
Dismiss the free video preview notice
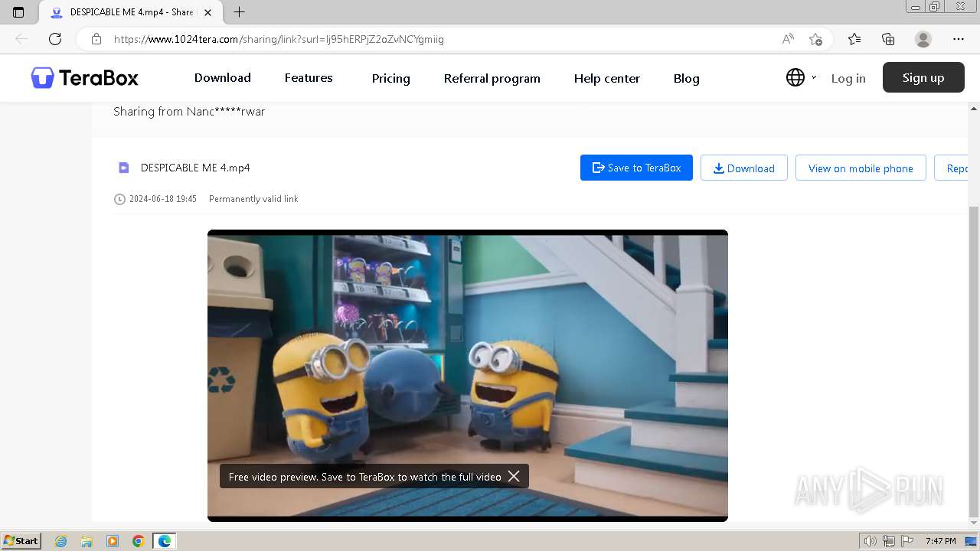[514, 476]
